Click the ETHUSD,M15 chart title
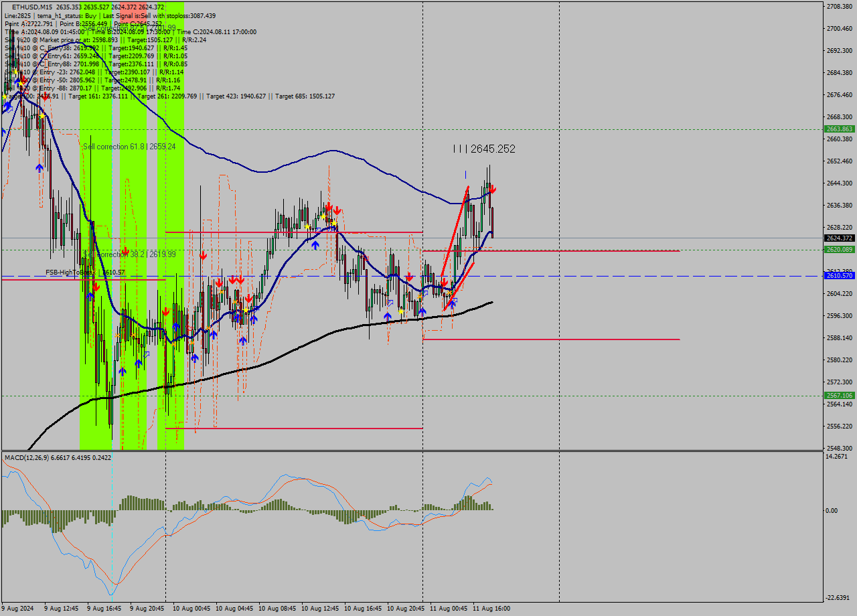 click(x=32, y=7)
